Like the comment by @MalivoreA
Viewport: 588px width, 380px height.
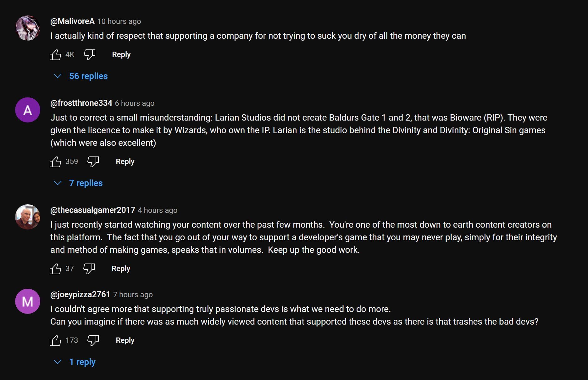tap(55, 55)
